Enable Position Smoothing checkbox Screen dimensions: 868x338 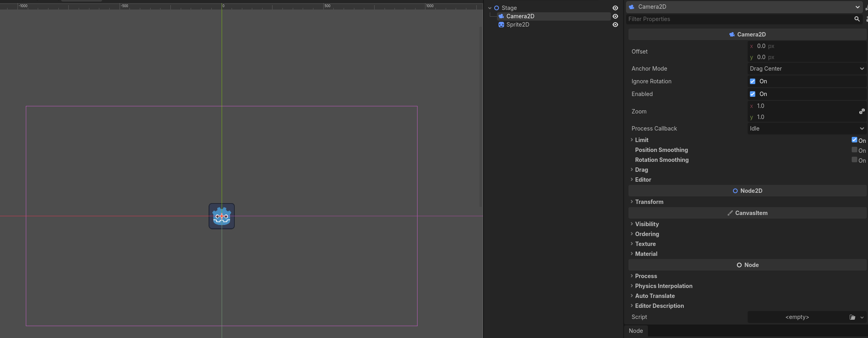[x=854, y=150]
